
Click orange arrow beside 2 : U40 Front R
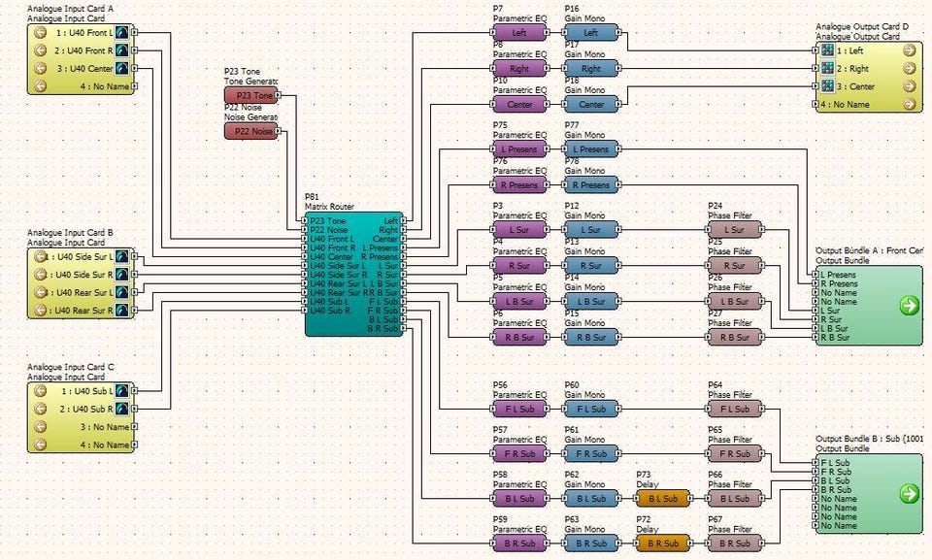click(40, 50)
